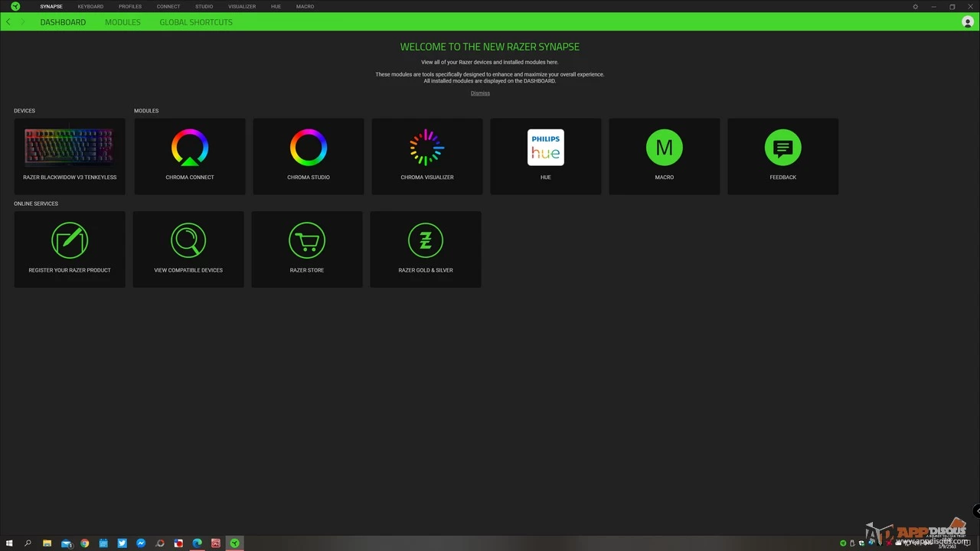Open the Philips Hue module
Screen dimensions: 980x551
[546, 156]
